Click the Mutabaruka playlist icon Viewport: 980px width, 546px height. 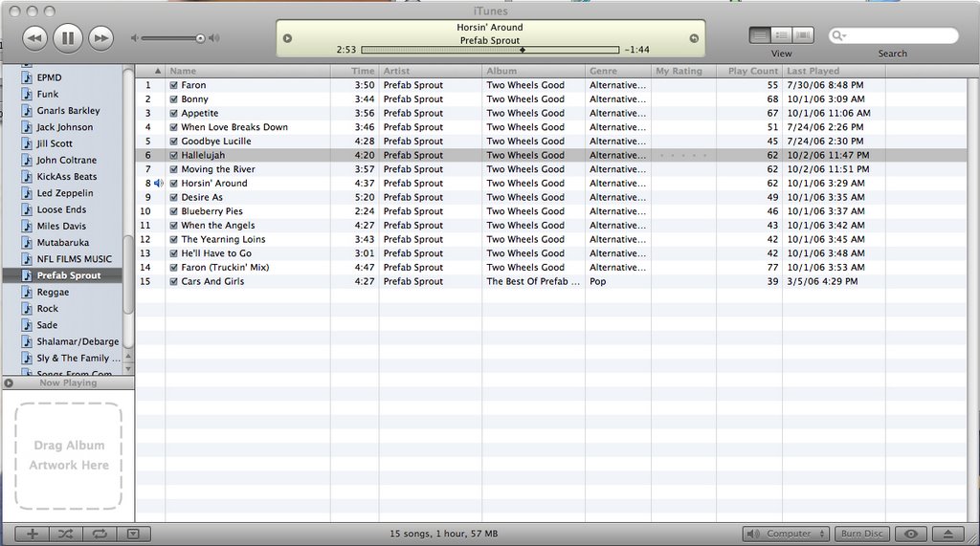pos(27,242)
